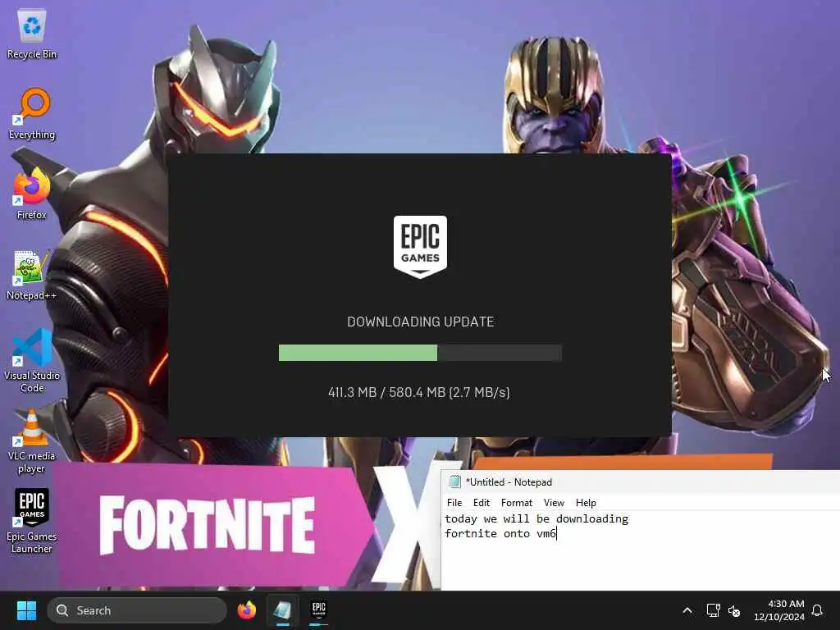Select the Firefox desktop shortcut
The image size is (840, 630).
click(32, 194)
